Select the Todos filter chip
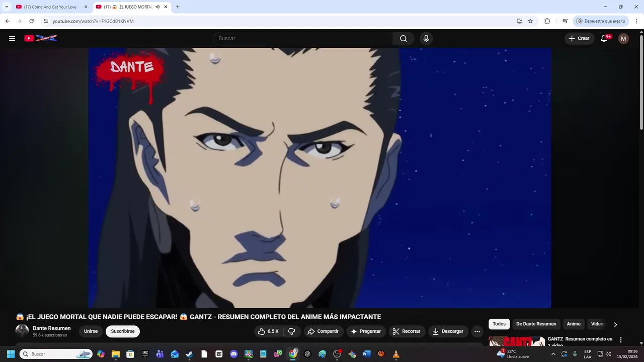Screen dimensions: 644x362 (x=499, y=324)
